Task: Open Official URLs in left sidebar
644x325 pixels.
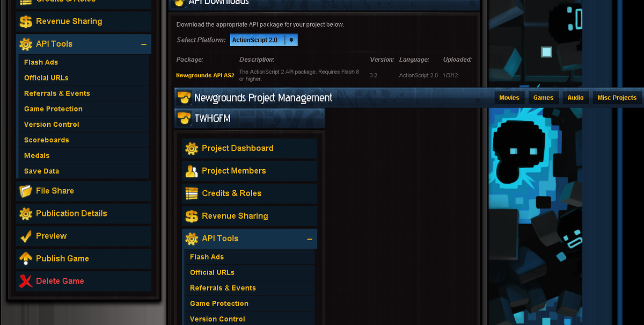Action: pos(84,78)
